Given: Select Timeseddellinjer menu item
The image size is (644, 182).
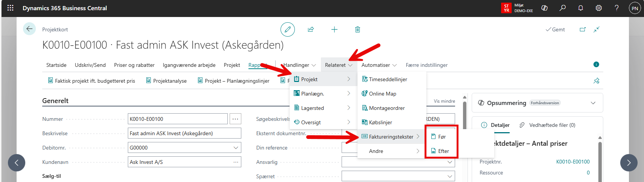Looking at the screenshot, I should click(392, 79).
